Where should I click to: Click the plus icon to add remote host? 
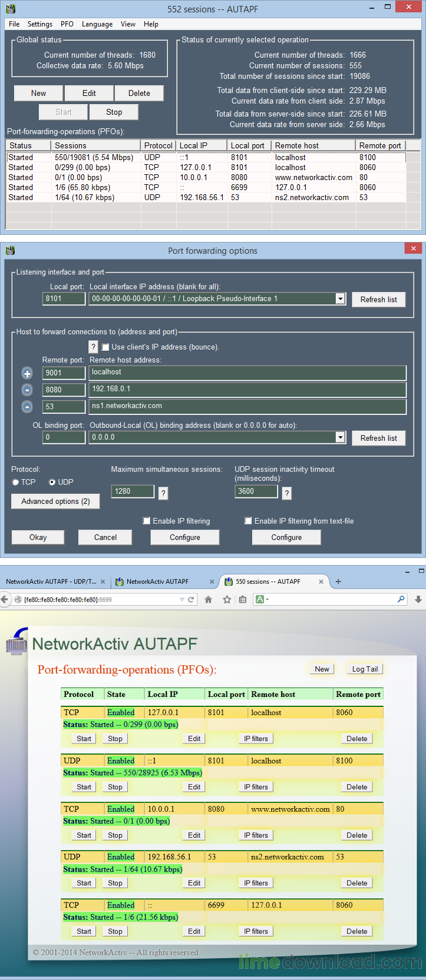(27, 373)
